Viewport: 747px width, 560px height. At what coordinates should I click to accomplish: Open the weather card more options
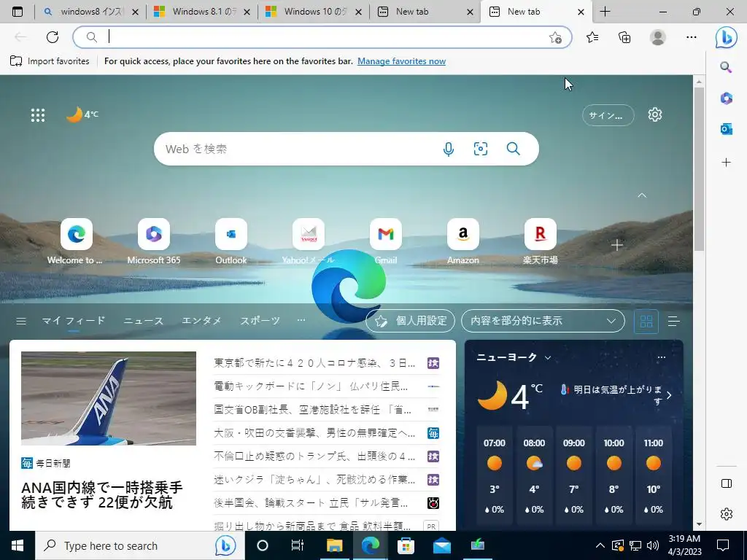pyautogui.click(x=661, y=357)
